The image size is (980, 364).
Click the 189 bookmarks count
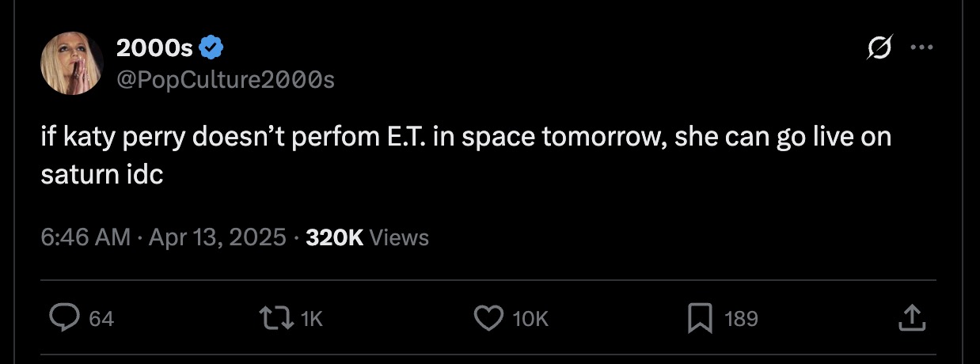[741, 319]
